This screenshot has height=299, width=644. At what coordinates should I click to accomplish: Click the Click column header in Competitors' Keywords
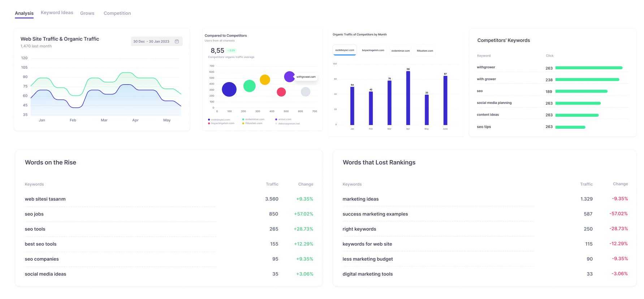pos(549,56)
